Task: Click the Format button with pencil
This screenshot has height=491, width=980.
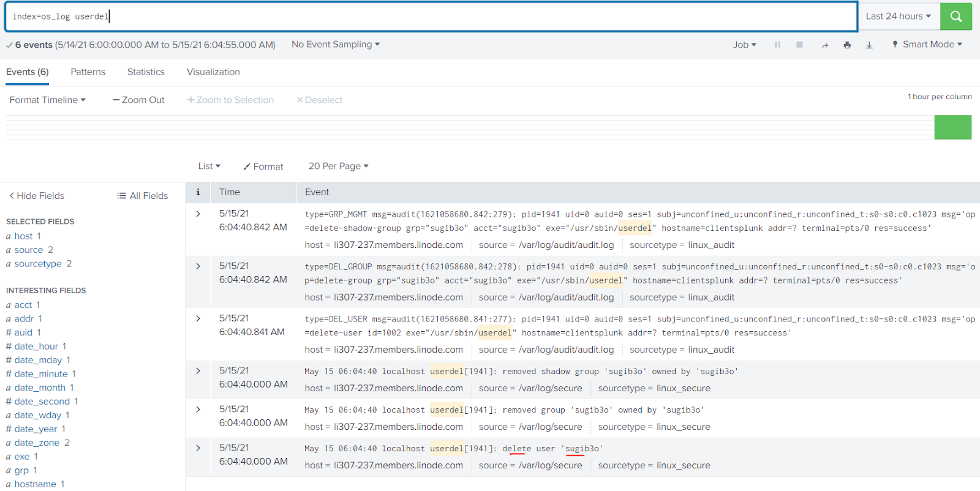Action: (x=263, y=167)
